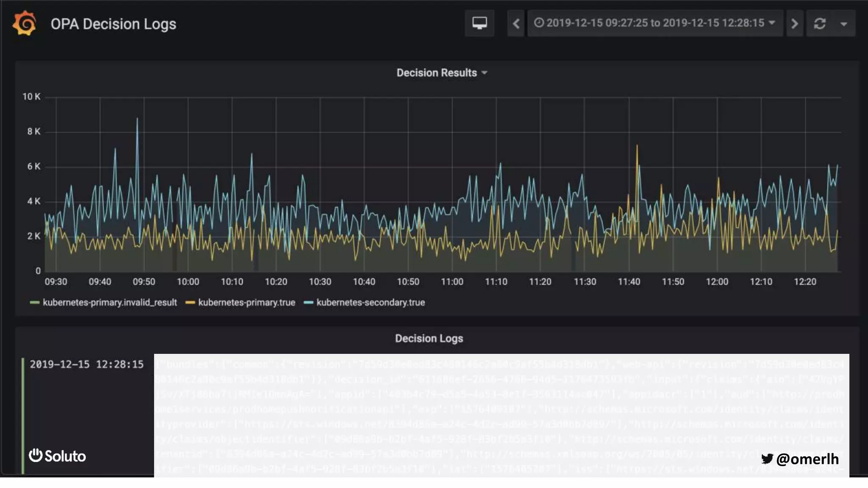Toggle kubernetes-secondary.true series in legend
The height and width of the screenshot is (488, 868).
[370, 302]
